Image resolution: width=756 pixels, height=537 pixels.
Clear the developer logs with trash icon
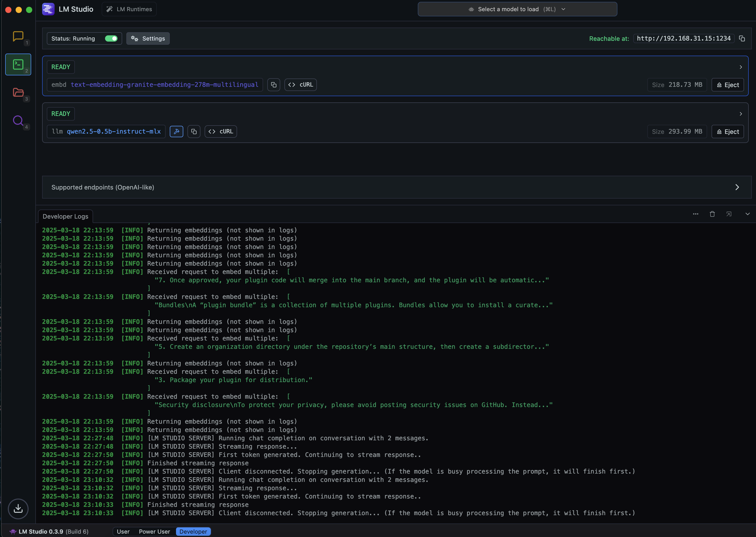pos(712,214)
